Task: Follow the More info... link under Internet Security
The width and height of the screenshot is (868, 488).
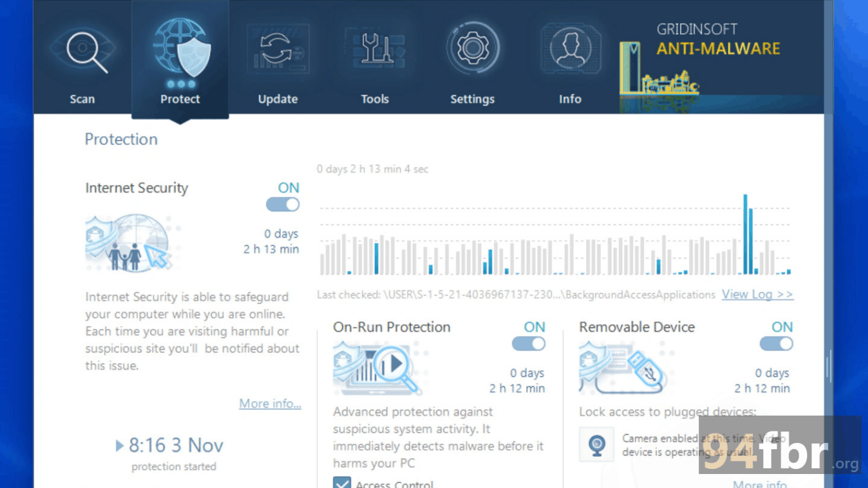Action: (270, 403)
